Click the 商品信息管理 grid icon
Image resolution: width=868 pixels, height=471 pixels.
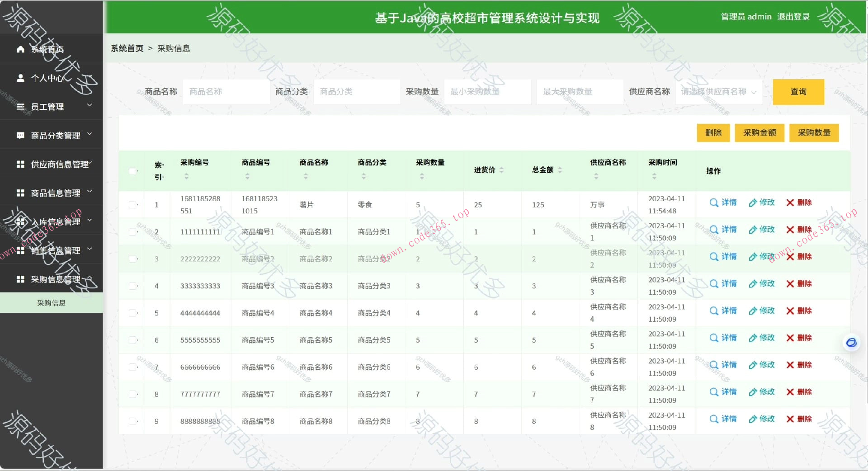tap(20, 193)
